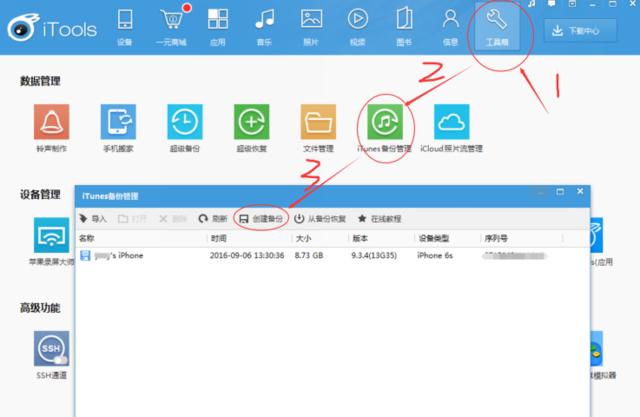Open the 苹果录屏大师 screen recorder tool
The image size is (640, 417).
(51, 242)
